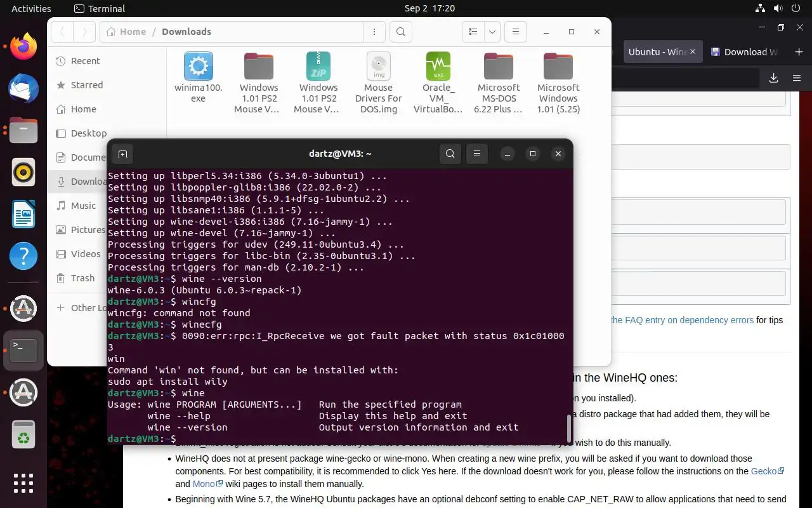Toggle Files icon/list view button
The height and width of the screenshot is (508, 812).
(x=473, y=32)
